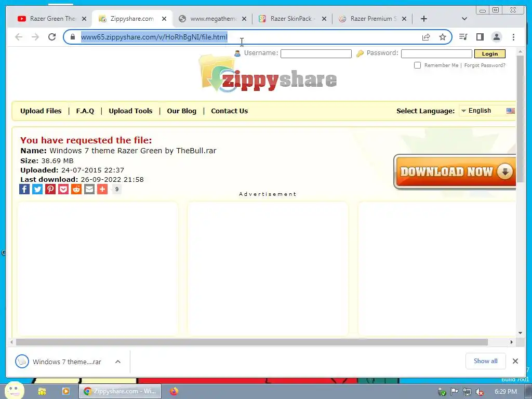
Task: Open the share page icon in address bar
Action: coord(426,37)
